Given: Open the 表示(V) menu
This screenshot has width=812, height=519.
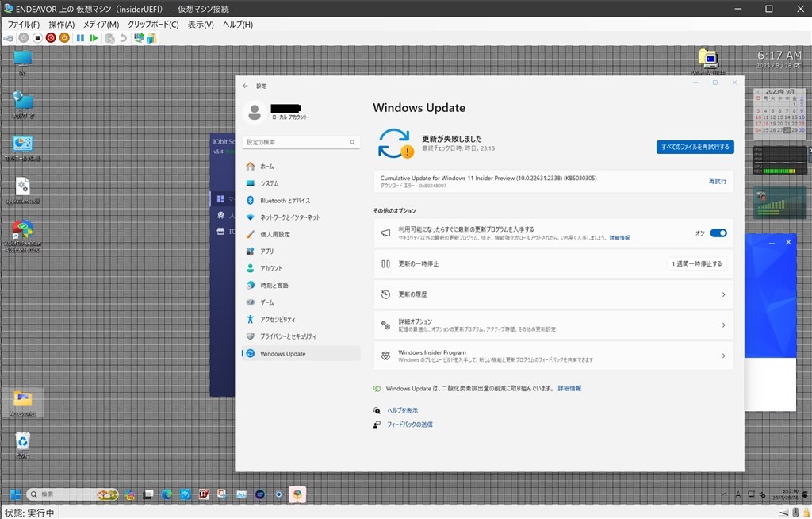Looking at the screenshot, I should pos(201,25).
